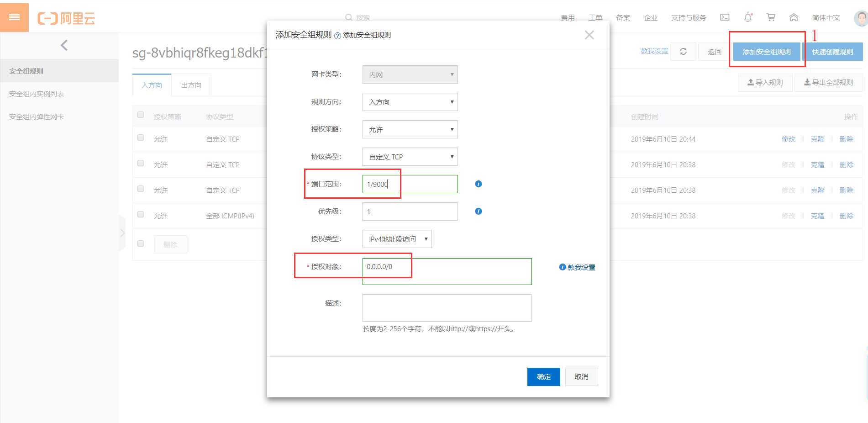Image resolution: width=868 pixels, height=423 pixels.
Task: Open the 支持与服务 top menu
Action: 689,18
